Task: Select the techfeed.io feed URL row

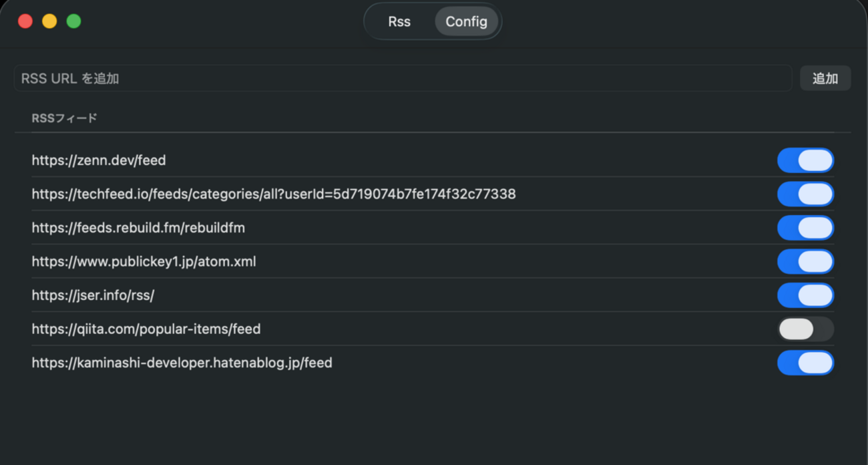Action: 274,194
